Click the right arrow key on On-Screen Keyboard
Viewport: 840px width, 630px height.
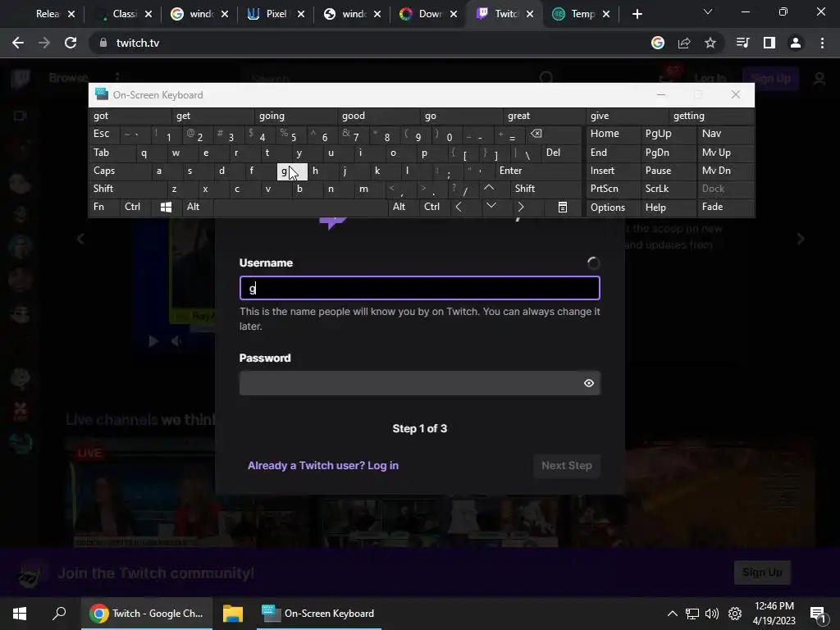[x=521, y=208]
